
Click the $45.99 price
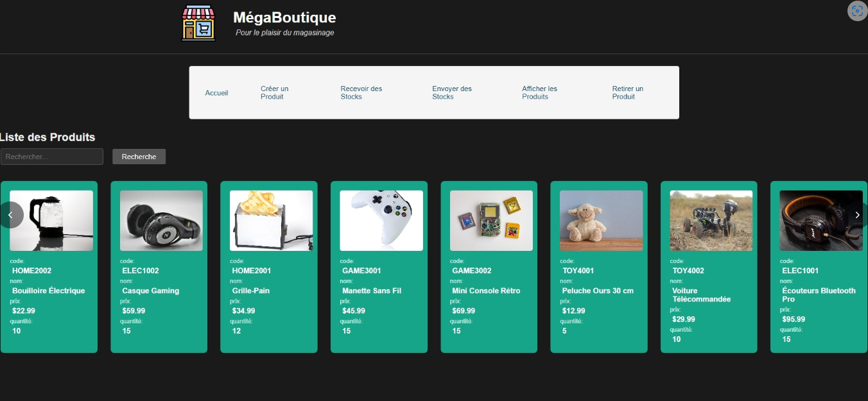(x=354, y=311)
